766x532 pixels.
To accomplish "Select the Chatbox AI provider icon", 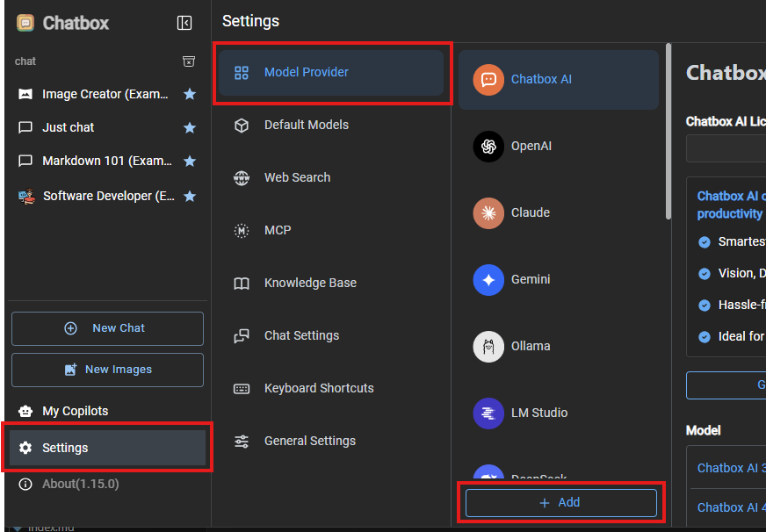I will [488, 80].
